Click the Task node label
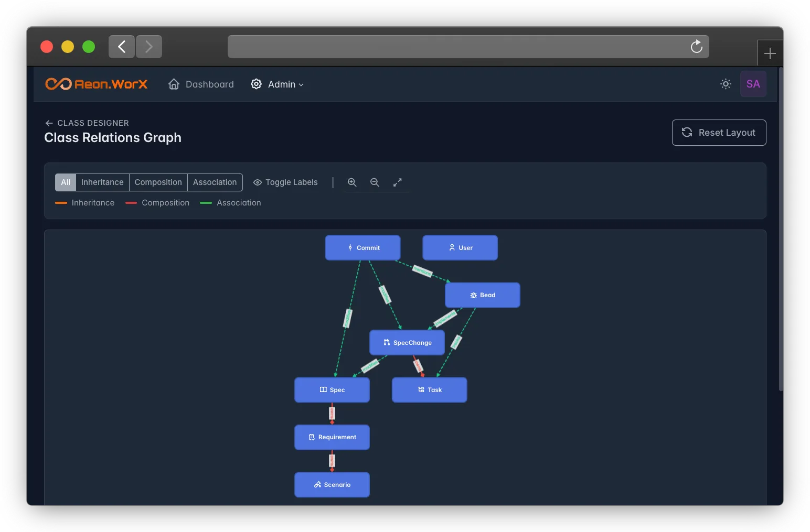810x532 pixels. tap(434, 390)
